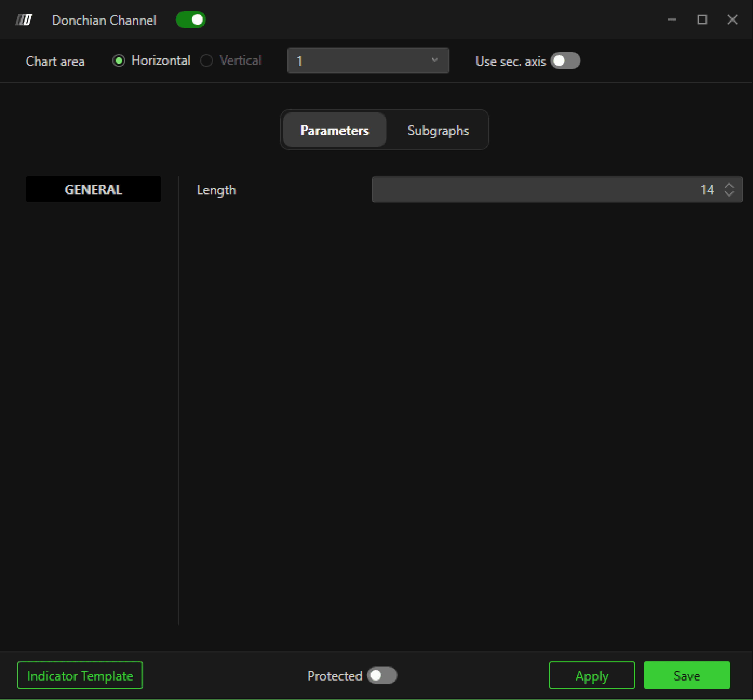
Task: Switch to the Subgraphs tab
Action: click(438, 130)
